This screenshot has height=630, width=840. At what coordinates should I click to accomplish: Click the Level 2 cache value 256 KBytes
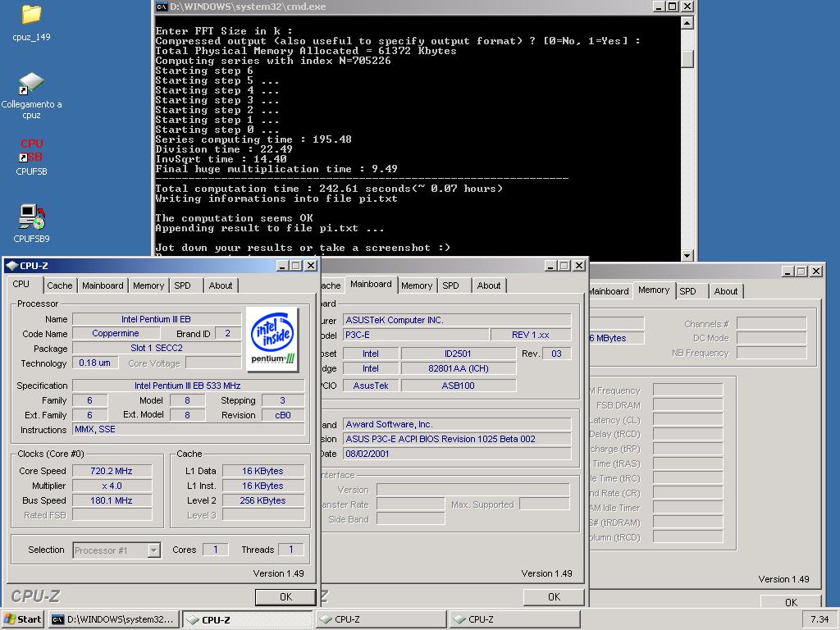click(x=263, y=500)
